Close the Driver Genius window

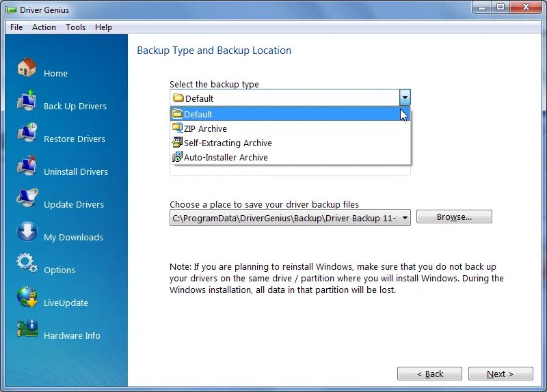[526, 7]
